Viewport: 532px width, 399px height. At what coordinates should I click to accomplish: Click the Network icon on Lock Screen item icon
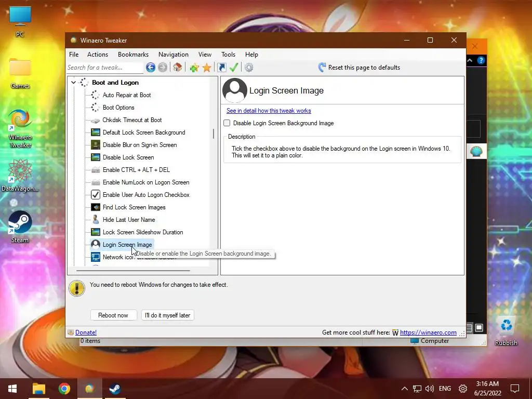(x=96, y=257)
